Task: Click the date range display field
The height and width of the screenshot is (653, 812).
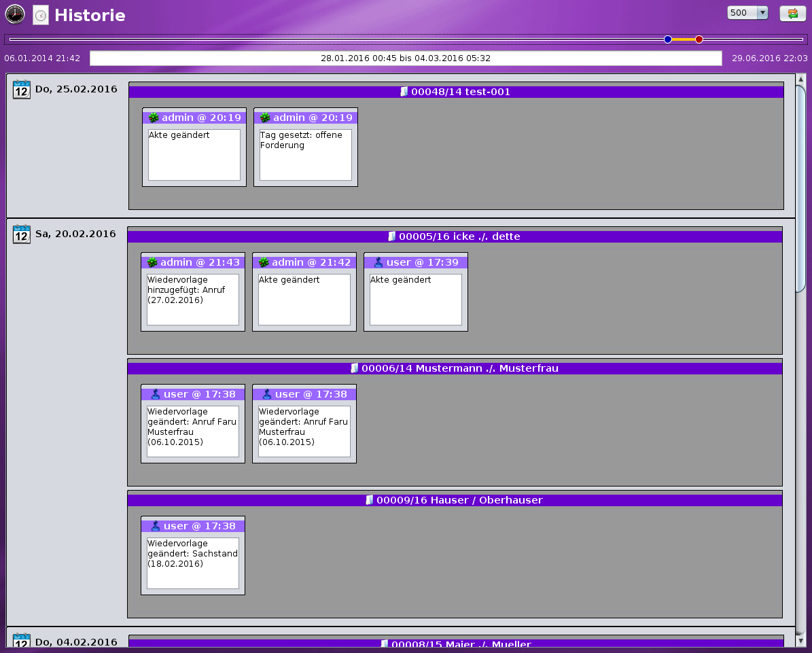Action: tap(406, 58)
